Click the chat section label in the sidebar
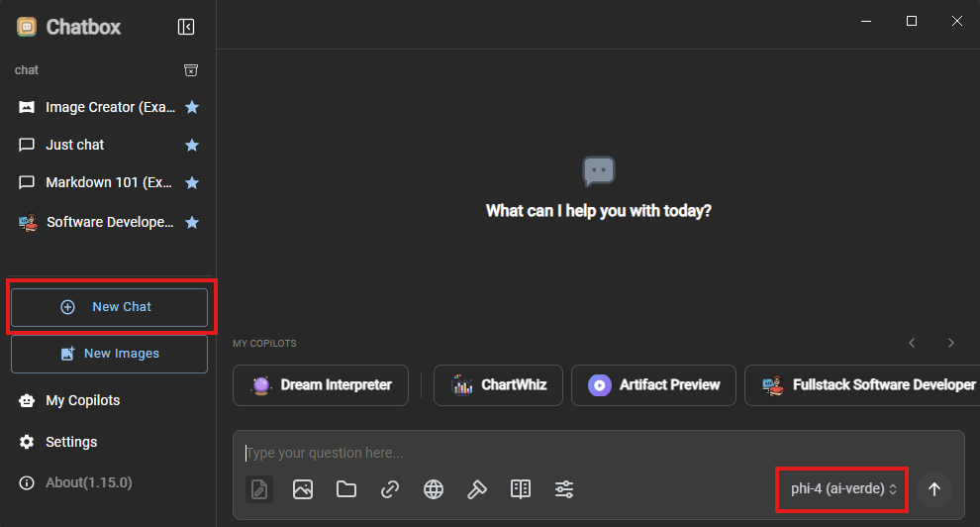The height and width of the screenshot is (527, 980). click(27, 70)
